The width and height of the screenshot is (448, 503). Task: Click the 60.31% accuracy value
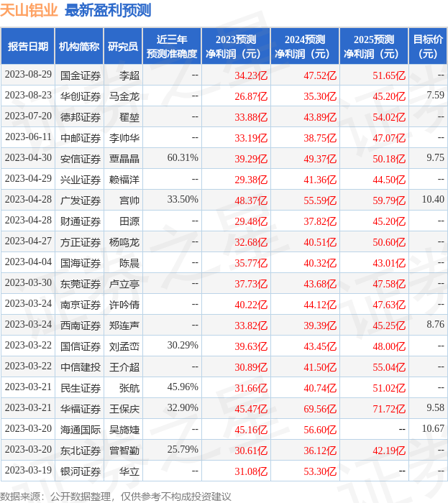click(x=183, y=157)
